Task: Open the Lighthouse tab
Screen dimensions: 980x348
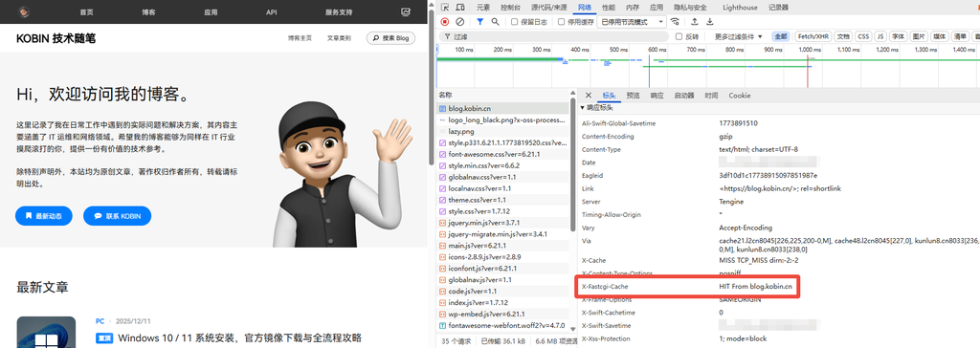Action: click(740, 8)
